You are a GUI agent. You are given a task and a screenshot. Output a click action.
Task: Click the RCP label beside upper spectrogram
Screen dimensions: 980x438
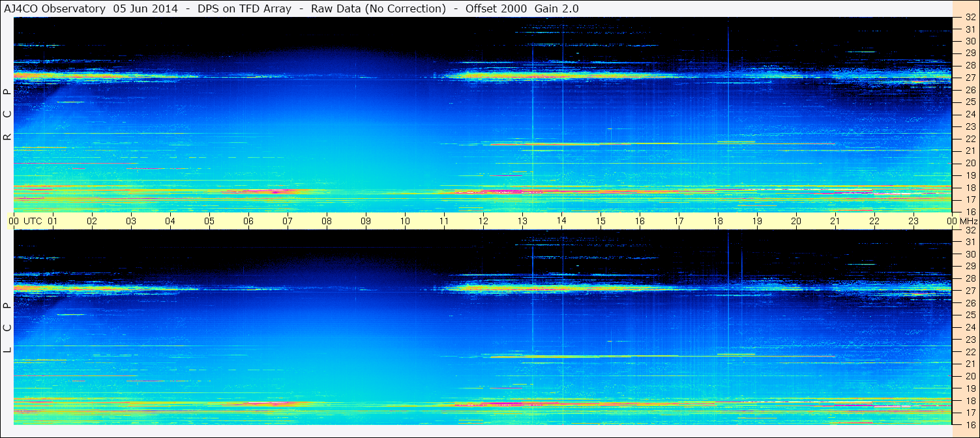7,114
